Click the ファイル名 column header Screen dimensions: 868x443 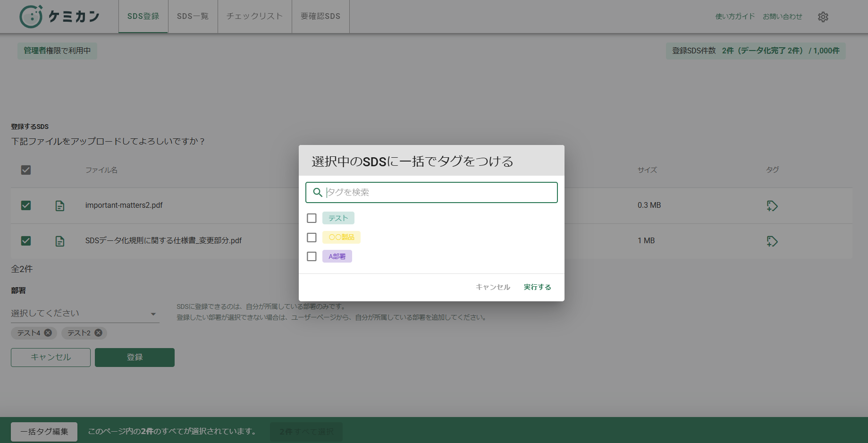(101, 170)
